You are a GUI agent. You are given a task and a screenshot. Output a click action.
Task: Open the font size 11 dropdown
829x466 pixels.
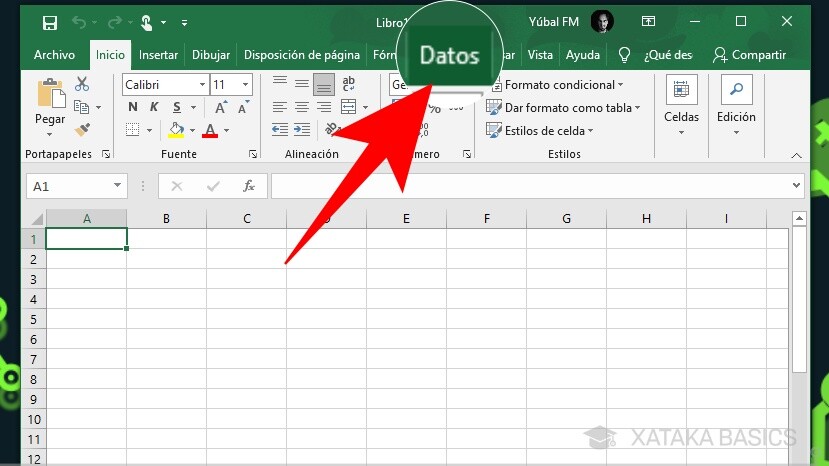(x=245, y=85)
